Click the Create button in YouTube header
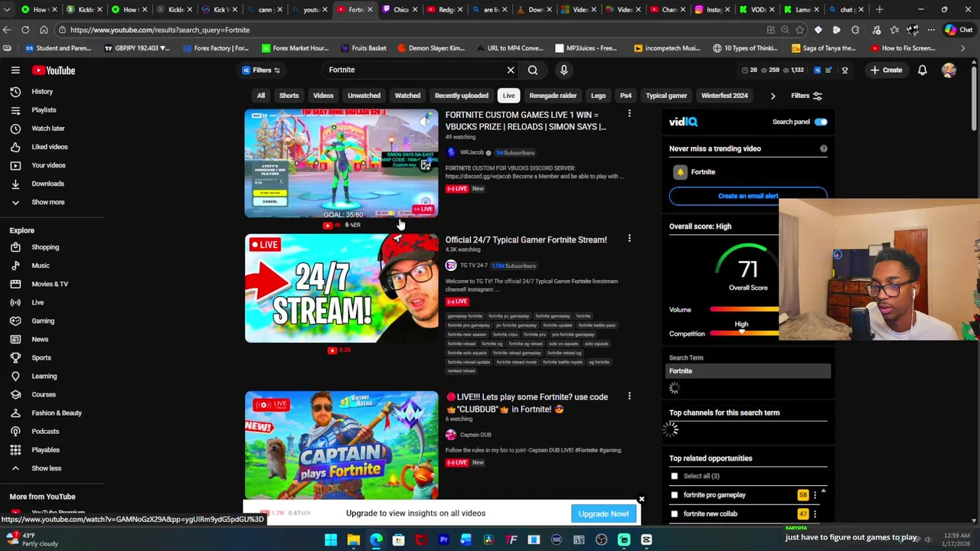The width and height of the screenshot is (980, 551). coord(886,70)
